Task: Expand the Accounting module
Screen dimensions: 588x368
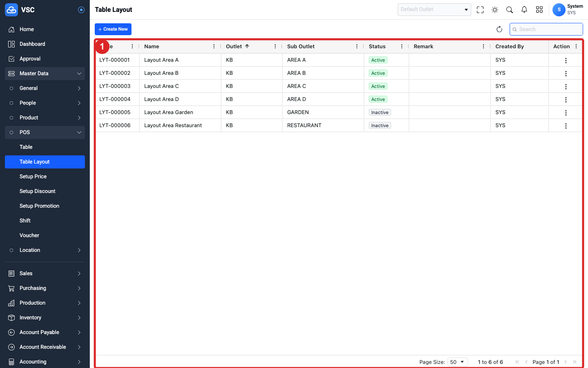Action: [x=45, y=362]
